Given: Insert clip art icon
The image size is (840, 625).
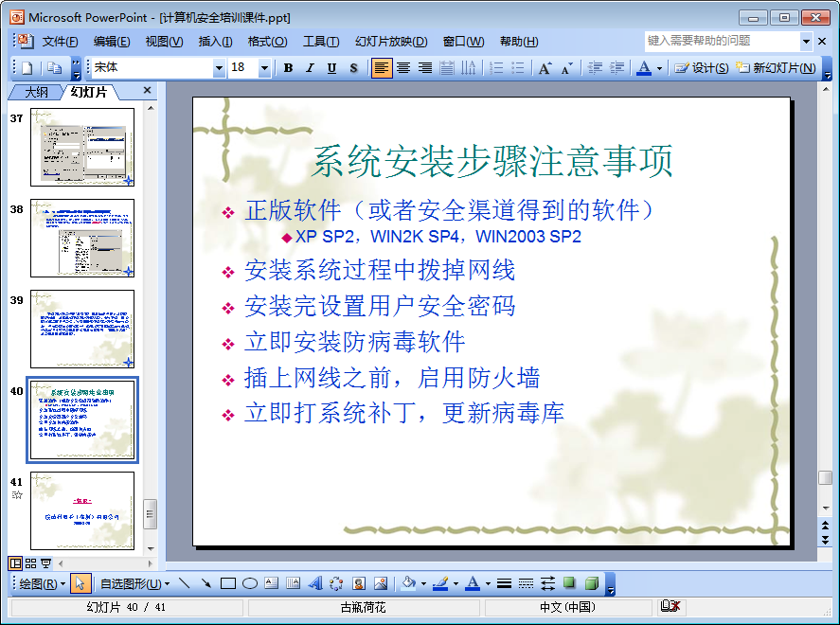Looking at the screenshot, I should click(358, 583).
